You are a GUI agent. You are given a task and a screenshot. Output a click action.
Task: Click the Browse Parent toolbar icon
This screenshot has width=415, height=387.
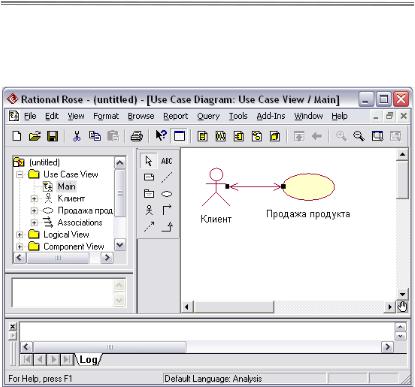pyautogui.click(x=299, y=136)
